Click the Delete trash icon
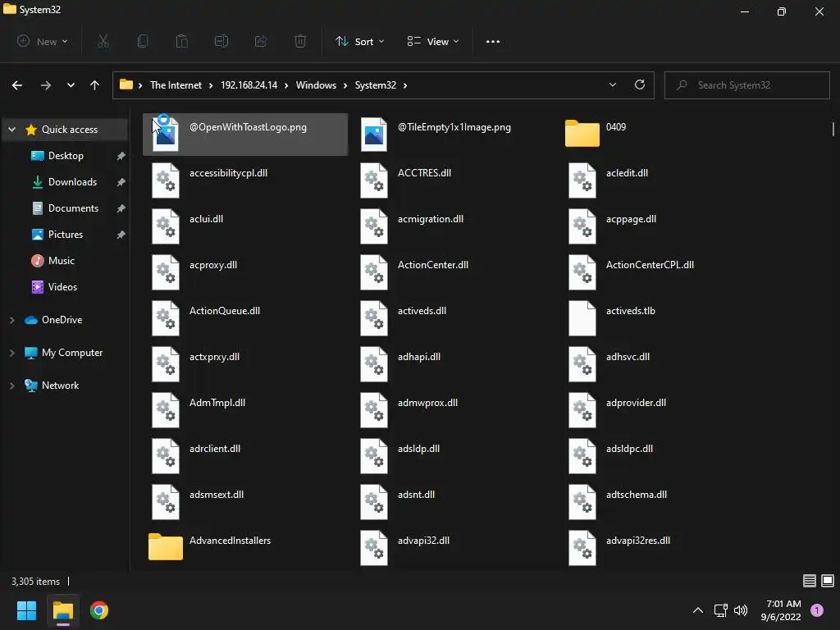840x630 pixels. (x=300, y=41)
